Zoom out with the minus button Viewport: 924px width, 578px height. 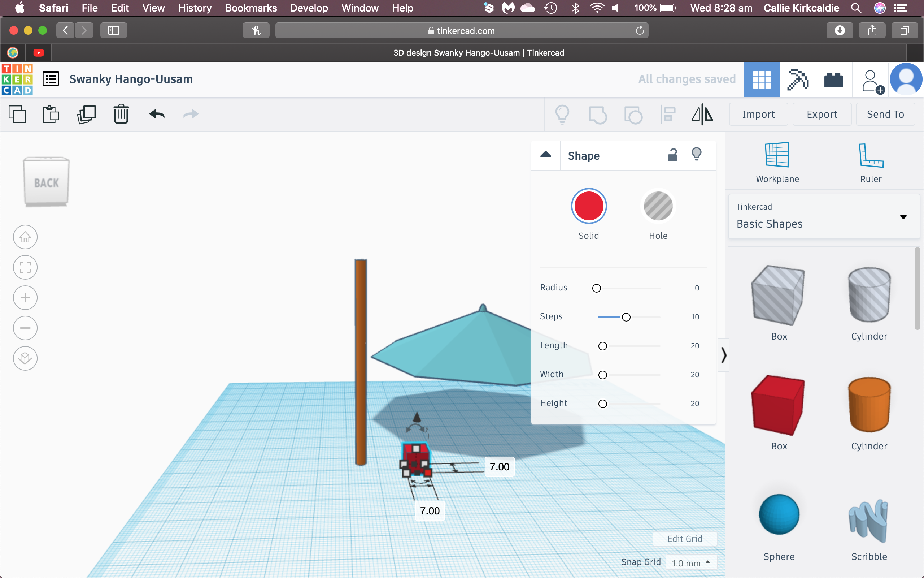(x=25, y=328)
